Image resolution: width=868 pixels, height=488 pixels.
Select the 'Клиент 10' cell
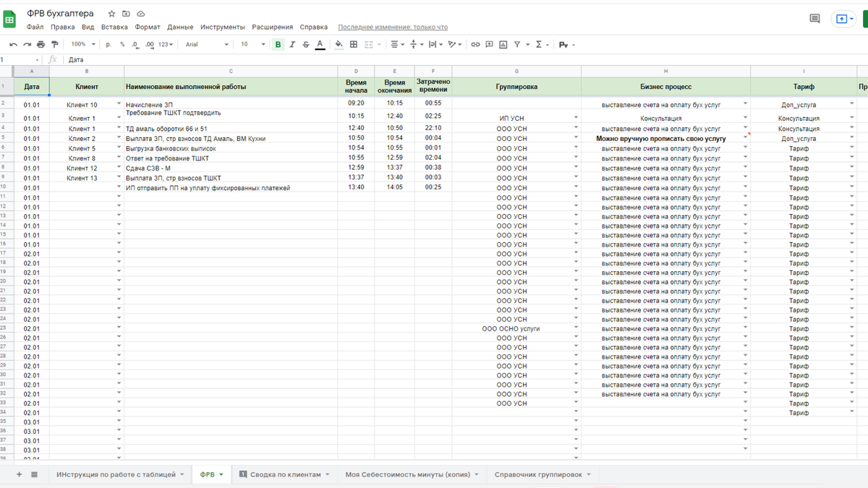87,105
